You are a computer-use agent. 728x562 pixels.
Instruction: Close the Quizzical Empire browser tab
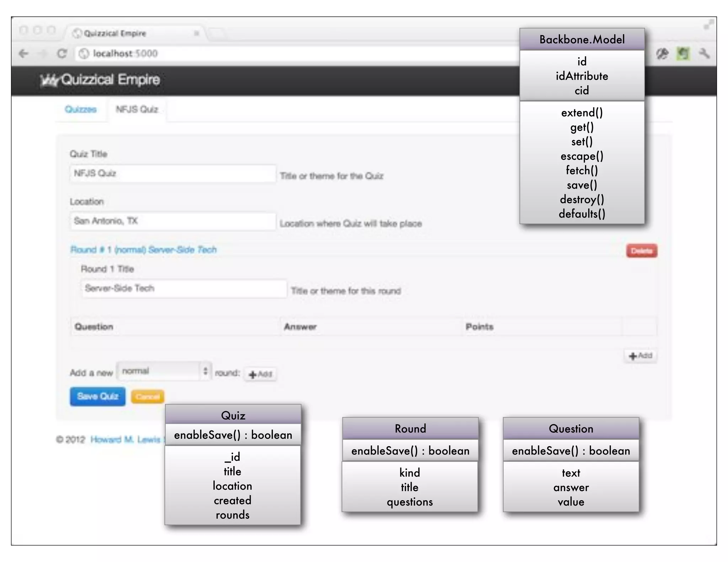(x=196, y=33)
